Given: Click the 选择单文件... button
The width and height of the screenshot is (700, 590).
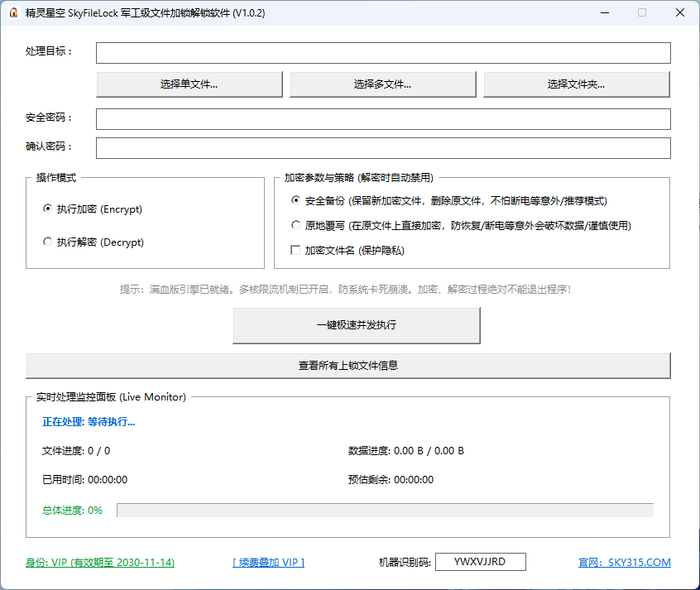Looking at the screenshot, I should pyautogui.click(x=189, y=84).
